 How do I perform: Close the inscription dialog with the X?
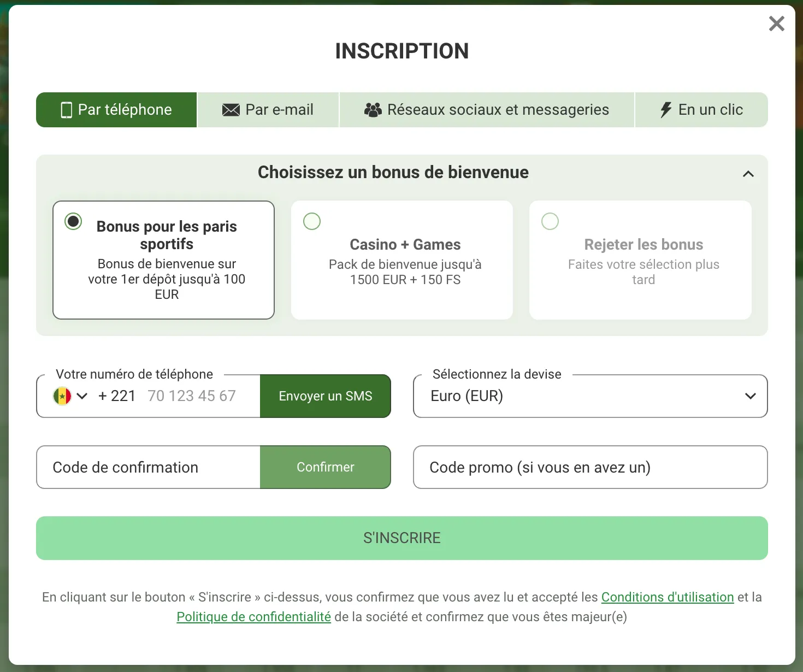click(776, 23)
